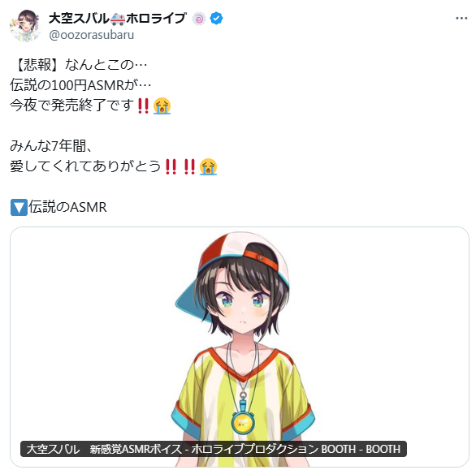Click the red double exclamation after 発売終了です
The width and height of the screenshot is (476, 470).
(x=143, y=106)
